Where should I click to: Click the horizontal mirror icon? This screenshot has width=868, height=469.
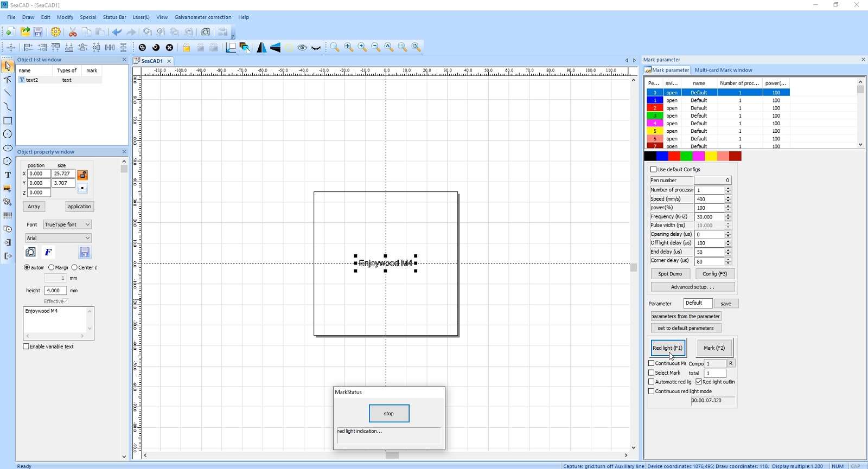point(261,48)
